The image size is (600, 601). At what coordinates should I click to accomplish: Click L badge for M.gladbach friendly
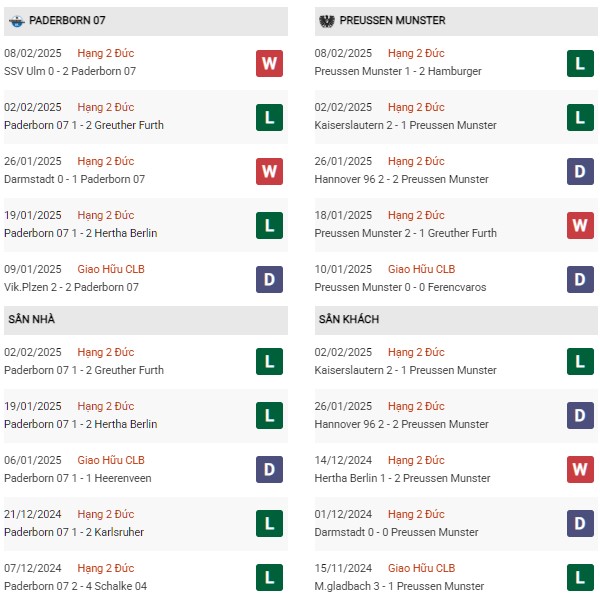pos(580,577)
